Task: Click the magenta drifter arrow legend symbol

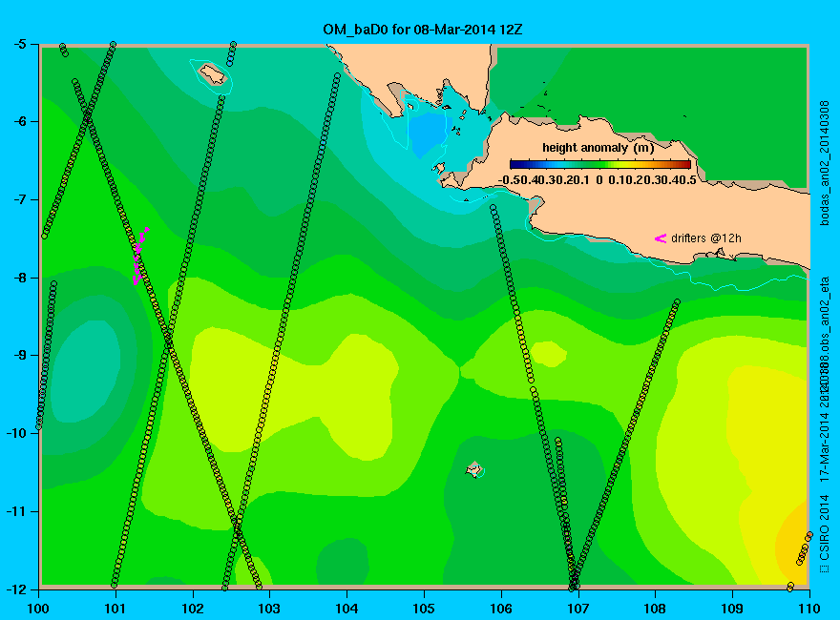Action: (x=661, y=238)
